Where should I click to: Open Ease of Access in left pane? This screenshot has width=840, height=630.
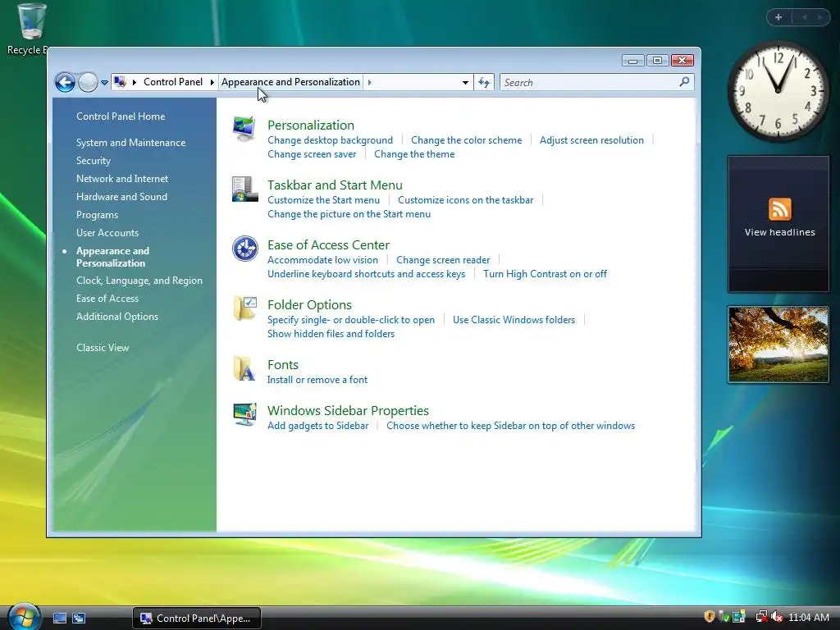click(107, 299)
